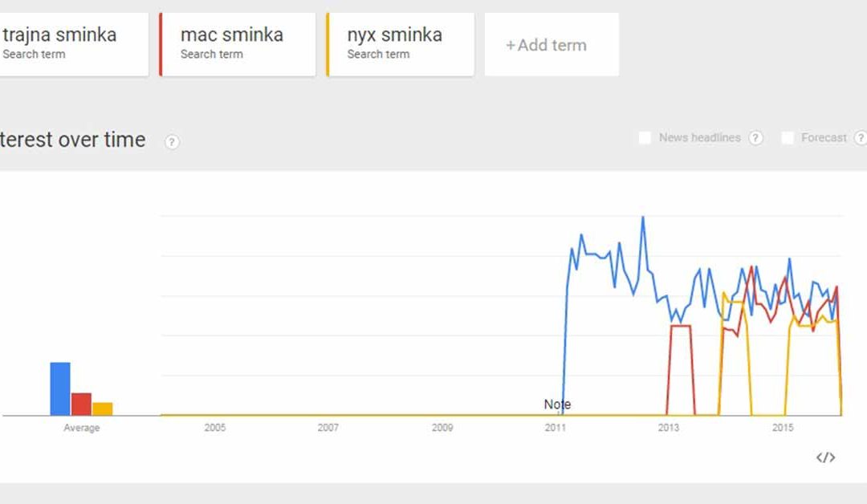This screenshot has height=504, width=867.
Task: Open help icon beside Interest over time
Action: pos(172,142)
